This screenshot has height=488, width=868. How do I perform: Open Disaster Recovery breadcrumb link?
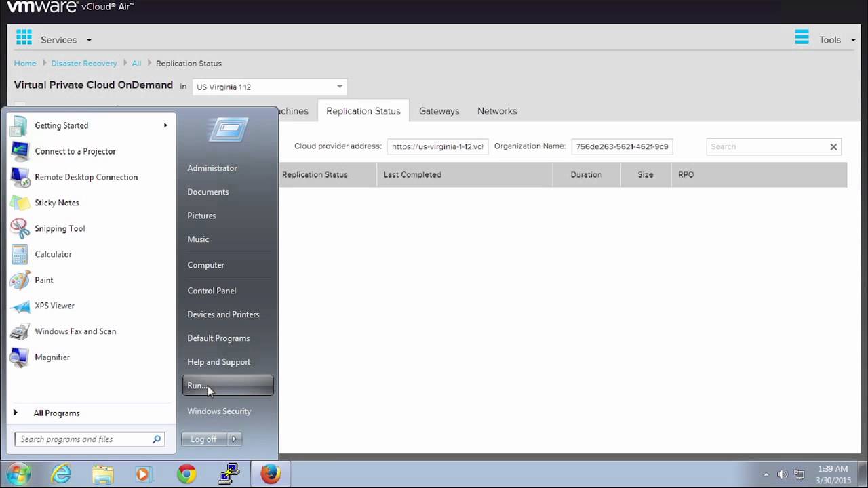84,63
